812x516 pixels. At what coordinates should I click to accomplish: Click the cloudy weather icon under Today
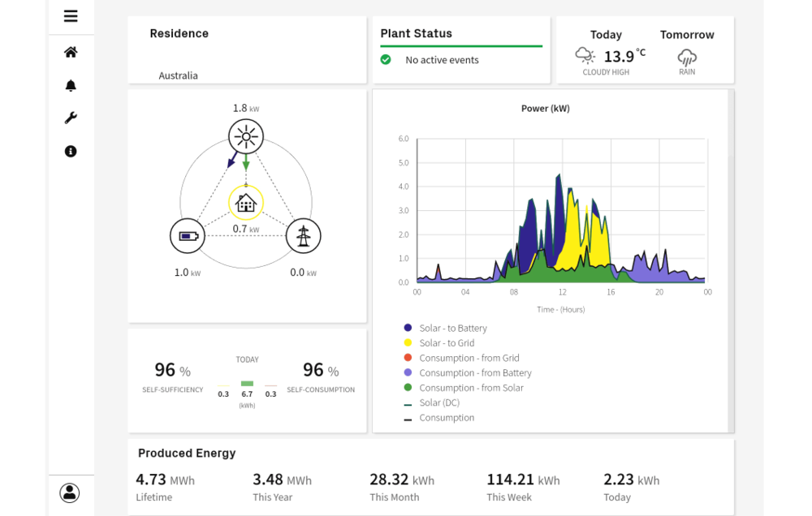(x=584, y=55)
